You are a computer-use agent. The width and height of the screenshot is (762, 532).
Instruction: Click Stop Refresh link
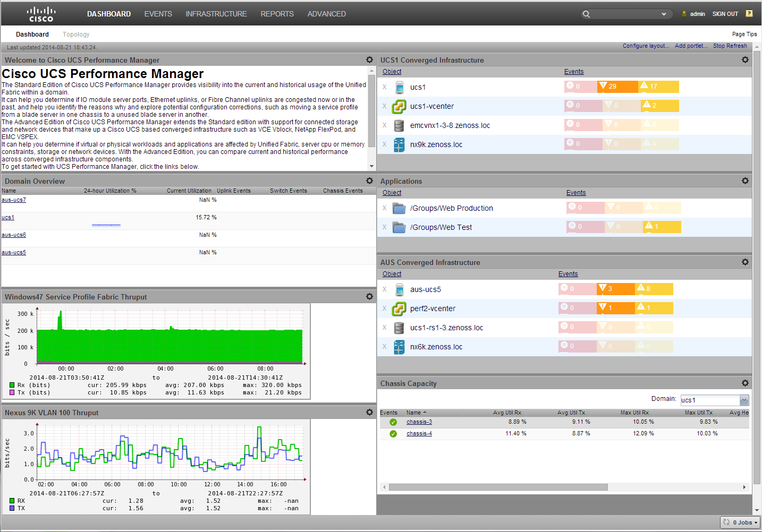click(x=730, y=46)
